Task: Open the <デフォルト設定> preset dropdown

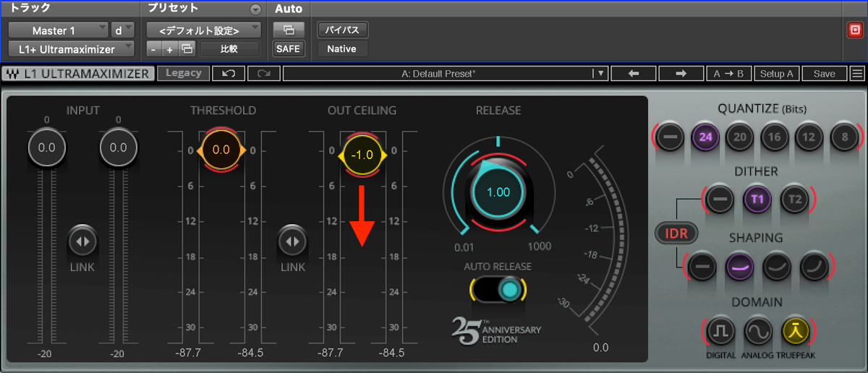Action: pyautogui.click(x=203, y=30)
